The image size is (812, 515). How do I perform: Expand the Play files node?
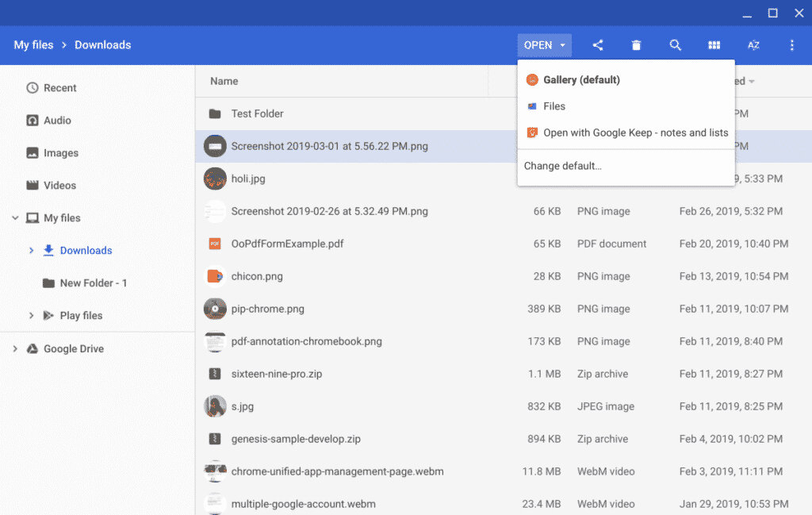pos(31,316)
